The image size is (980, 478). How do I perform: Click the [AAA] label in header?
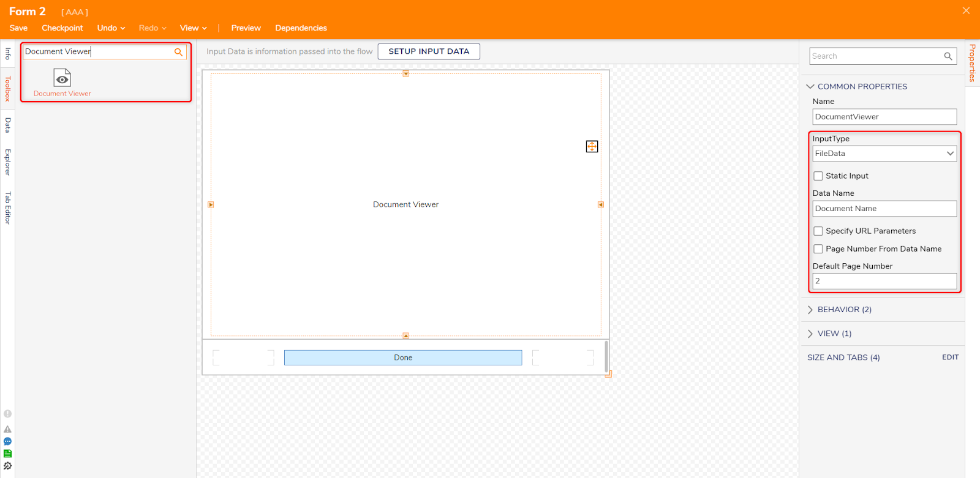coord(75,12)
